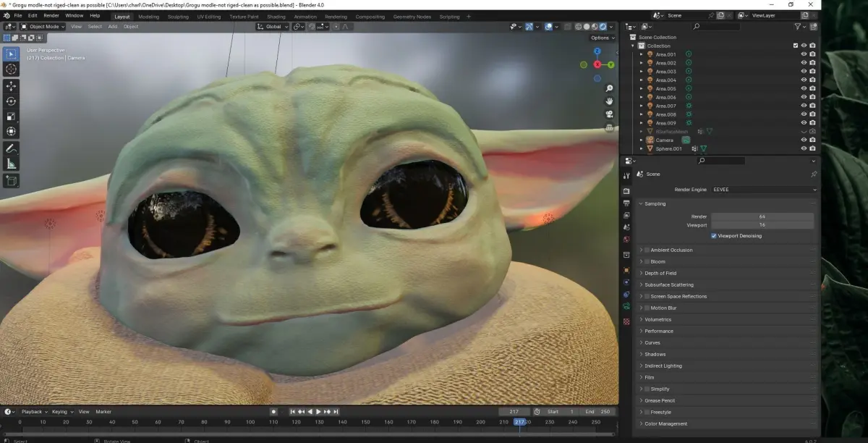The image size is (868, 443).
Task: Hide Area.005 in viewport
Action: [x=804, y=88]
